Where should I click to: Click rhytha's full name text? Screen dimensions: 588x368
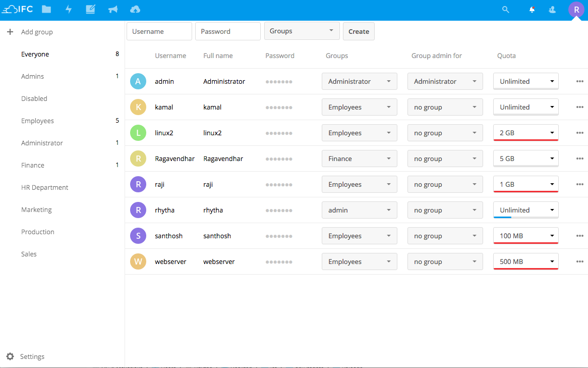[x=213, y=211]
